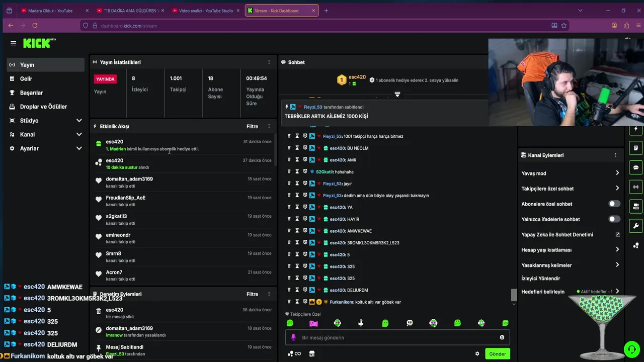Click the YAYINDA live badge
Viewport: 644px width, 362px height.
106,79
